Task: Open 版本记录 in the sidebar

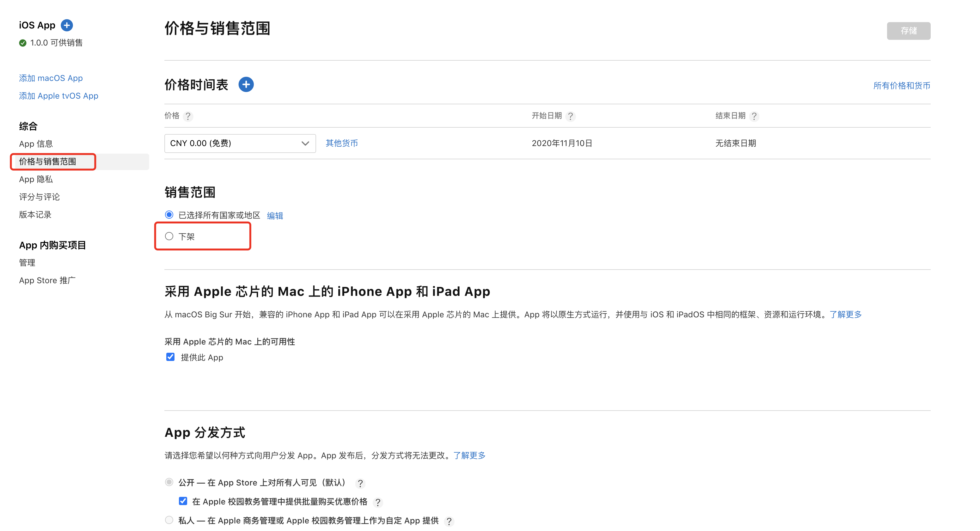Action: pyautogui.click(x=35, y=215)
